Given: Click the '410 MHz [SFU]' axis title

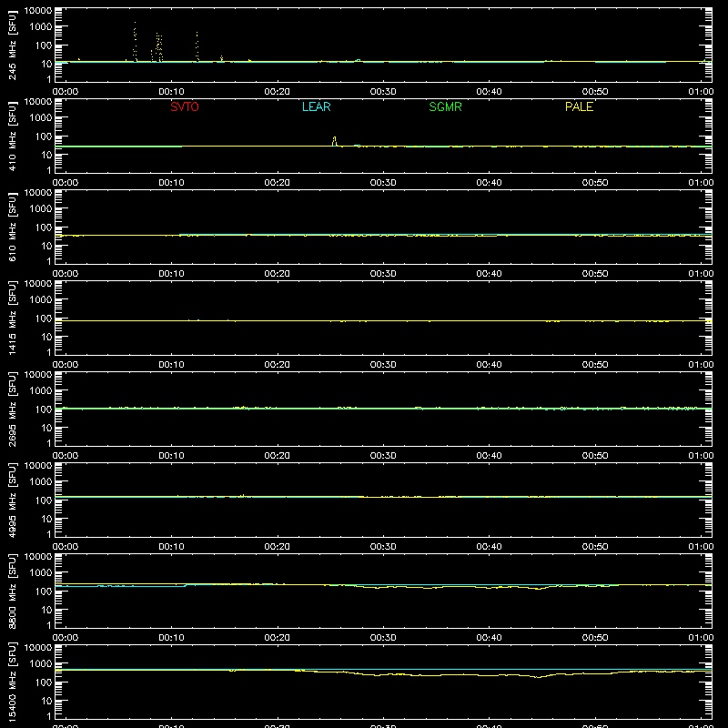Looking at the screenshot, I should click(x=12, y=136).
